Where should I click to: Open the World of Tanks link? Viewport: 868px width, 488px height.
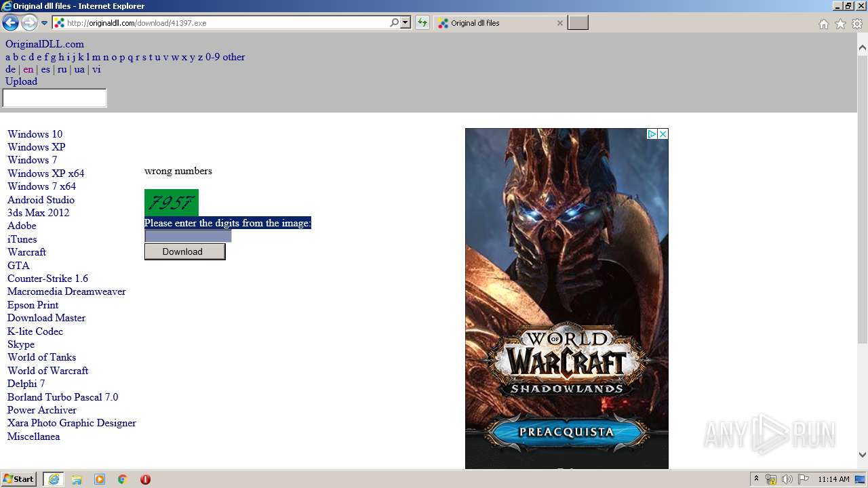coord(41,357)
